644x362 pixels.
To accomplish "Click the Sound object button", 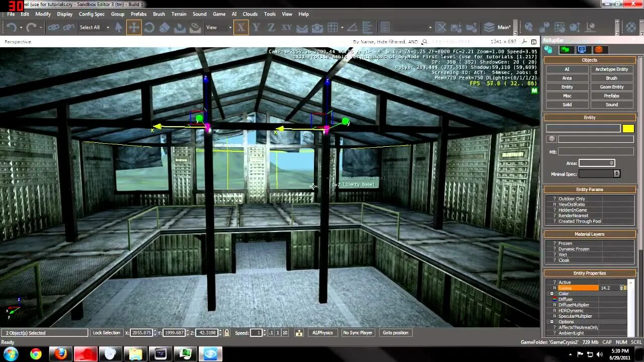I will [611, 105].
